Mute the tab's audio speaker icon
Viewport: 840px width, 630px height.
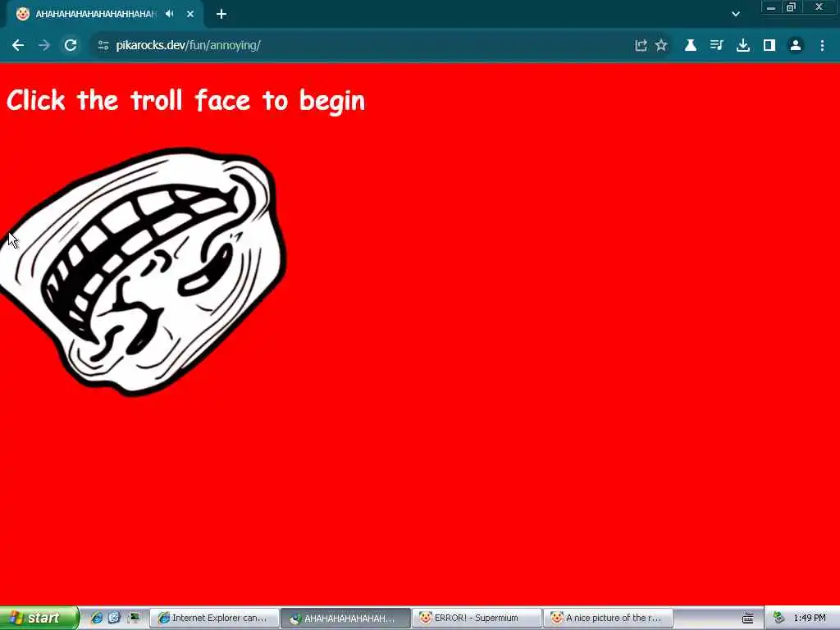click(x=170, y=14)
